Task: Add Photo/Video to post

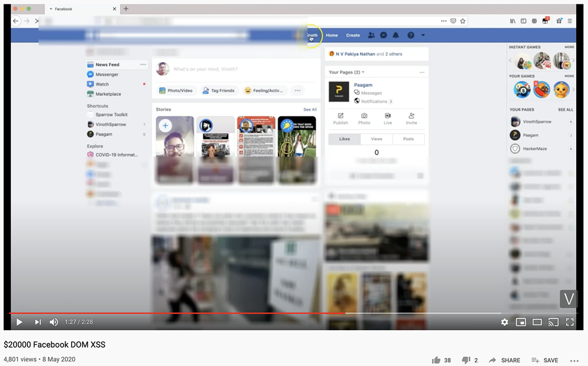Action: pyautogui.click(x=176, y=91)
